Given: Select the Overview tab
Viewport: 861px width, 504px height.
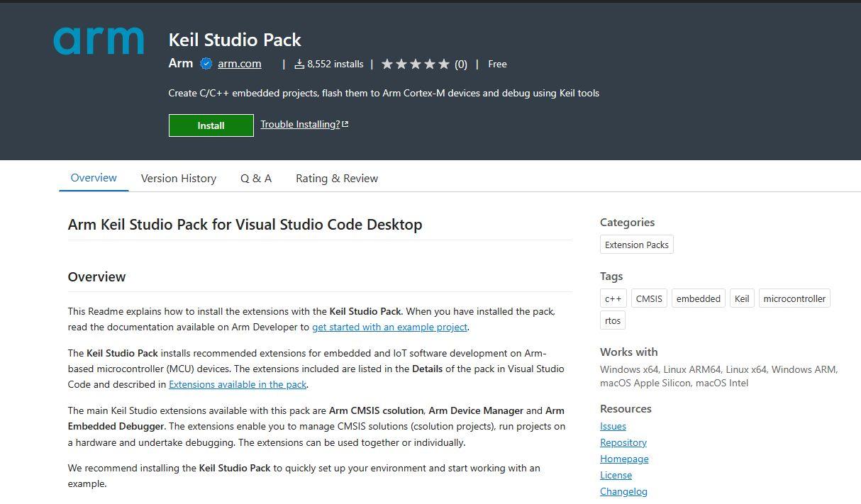Looking at the screenshot, I should tap(93, 178).
